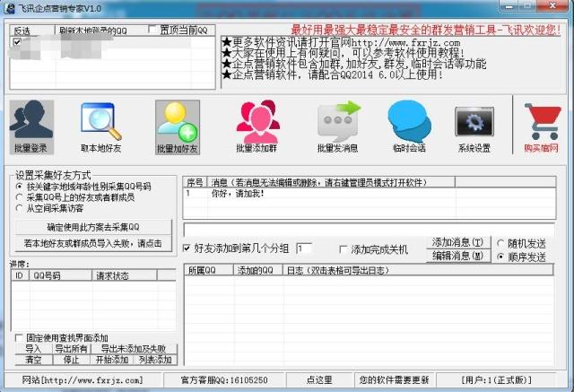Click the 导出所有 button
This screenshot has width=574, height=392.
(x=72, y=349)
